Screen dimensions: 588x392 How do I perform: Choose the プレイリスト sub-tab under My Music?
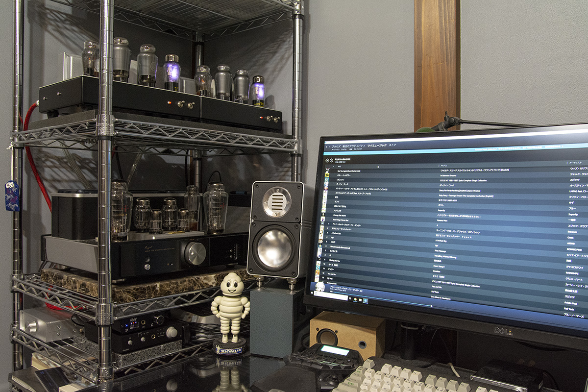(x=357, y=149)
